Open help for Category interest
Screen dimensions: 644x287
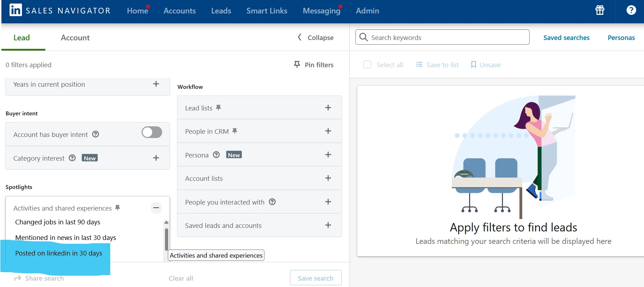(72, 158)
